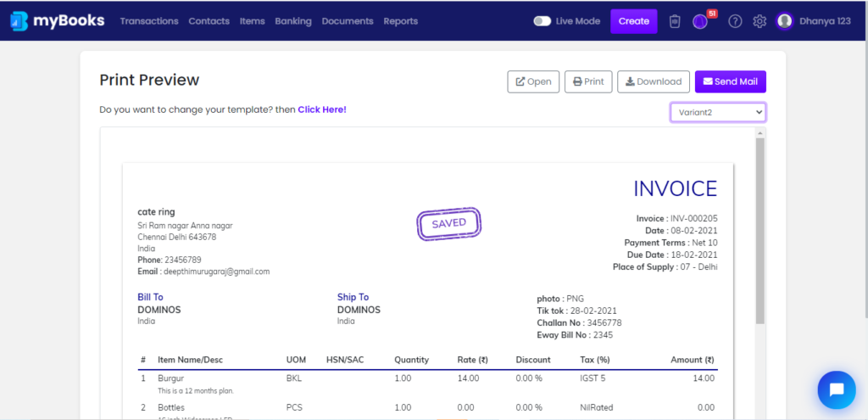Click the phone number 23456789
This screenshot has height=420, width=868.
[183, 260]
